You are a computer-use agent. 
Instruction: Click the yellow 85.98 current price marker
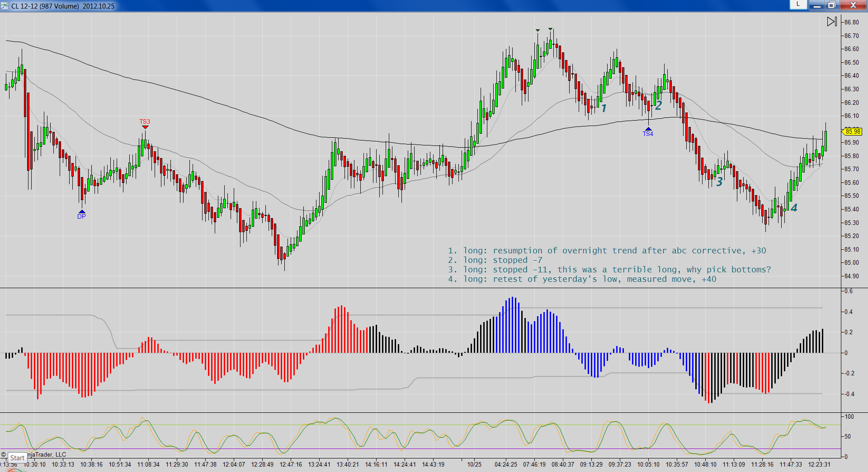click(853, 131)
